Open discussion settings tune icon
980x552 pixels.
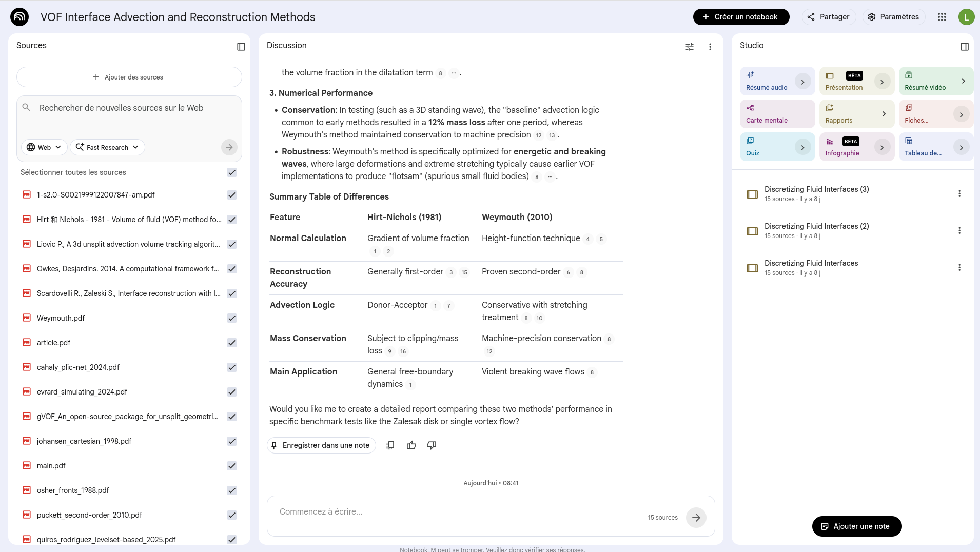(690, 47)
